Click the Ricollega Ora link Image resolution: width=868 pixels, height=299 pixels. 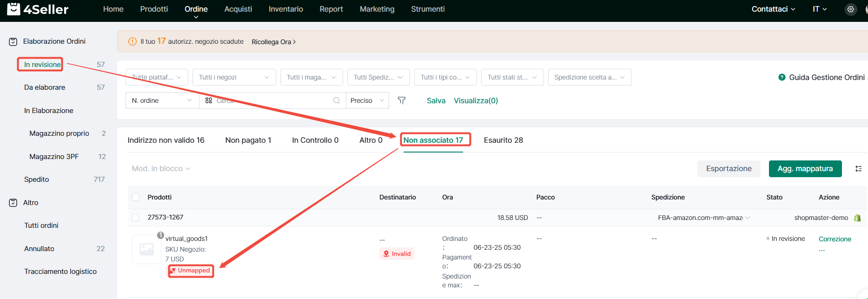coord(273,42)
